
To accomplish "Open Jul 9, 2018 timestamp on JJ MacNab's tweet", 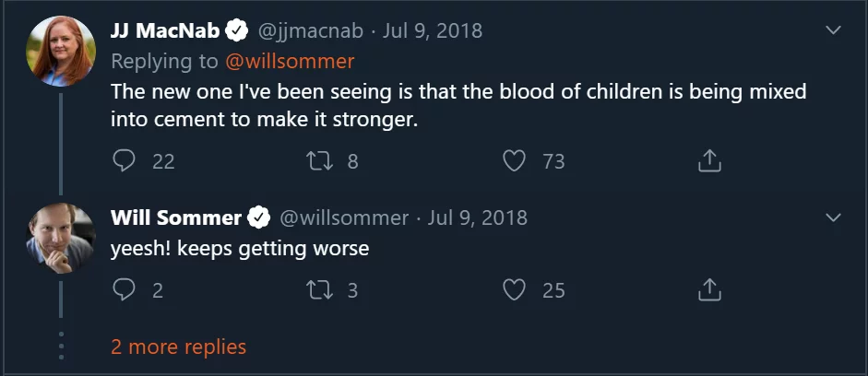I will [x=433, y=30].
